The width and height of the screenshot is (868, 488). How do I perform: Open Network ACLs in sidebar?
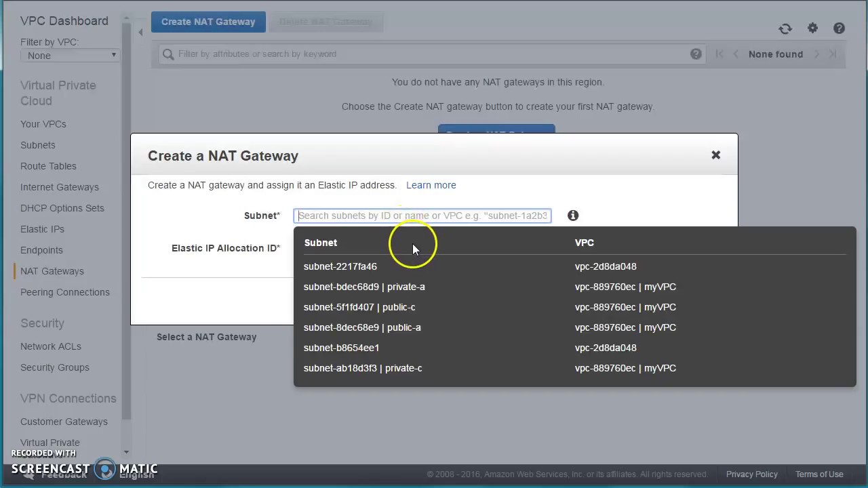pos(51,346)
